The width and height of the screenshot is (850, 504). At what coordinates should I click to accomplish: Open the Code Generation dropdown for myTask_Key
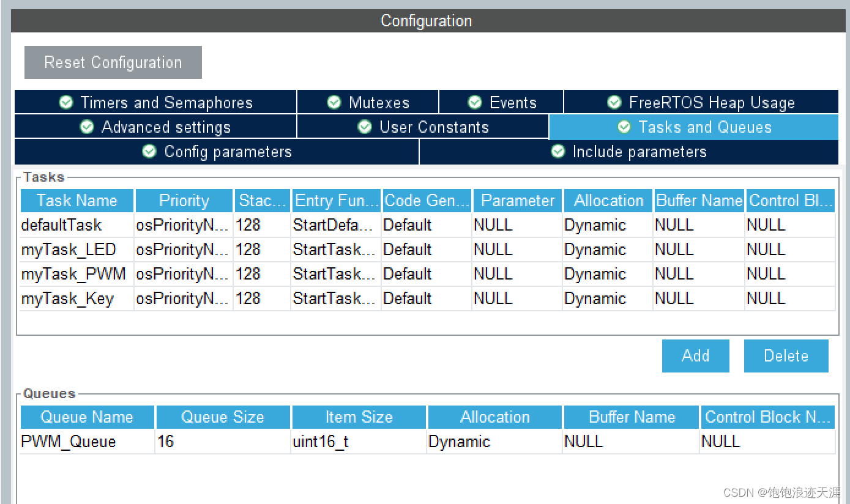click(x=426, y=298)
